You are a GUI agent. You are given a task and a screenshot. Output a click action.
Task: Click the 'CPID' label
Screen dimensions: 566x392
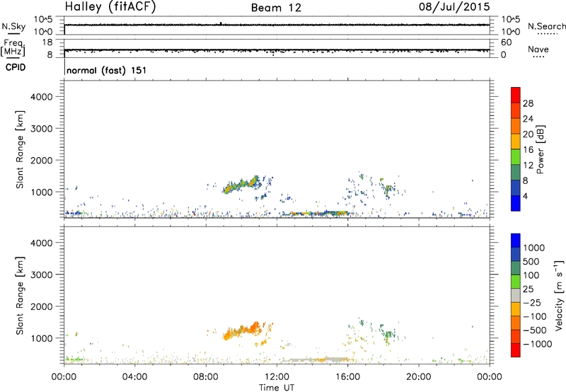pos(16,67)
